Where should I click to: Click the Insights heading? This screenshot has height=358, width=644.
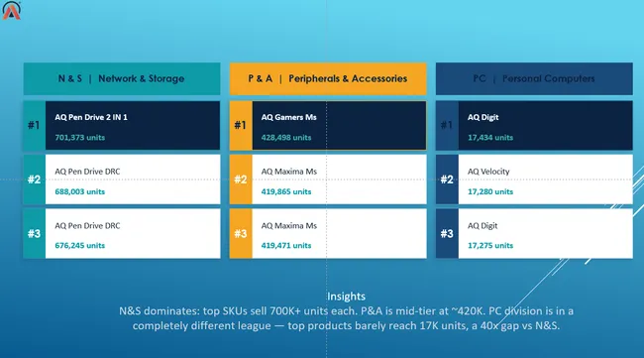tap(346, 297)
